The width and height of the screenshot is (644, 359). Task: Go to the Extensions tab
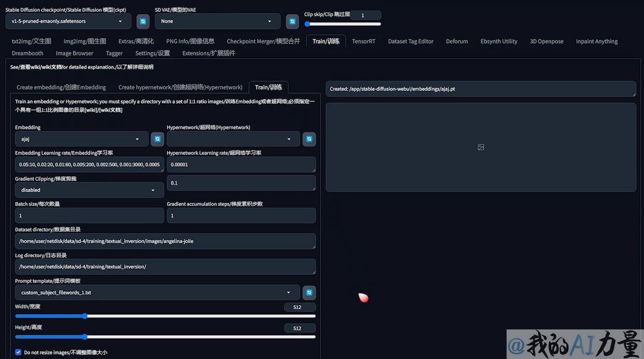click(208, 53)
